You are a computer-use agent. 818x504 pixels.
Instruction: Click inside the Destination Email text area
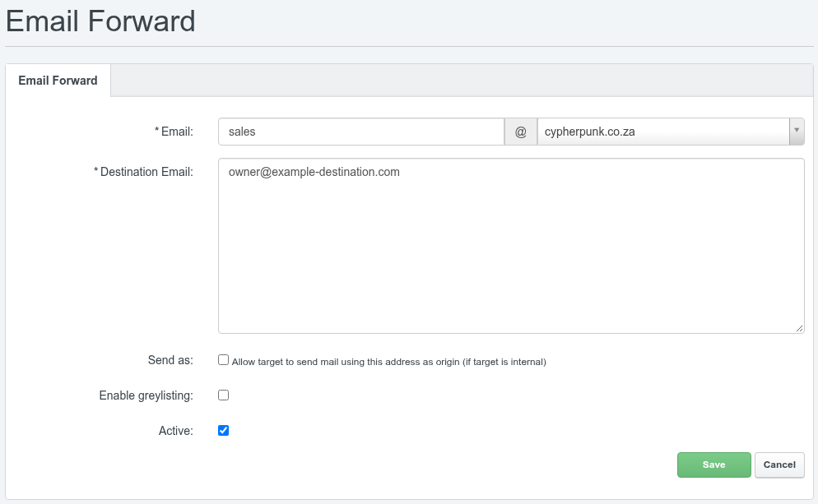(511, 246)
